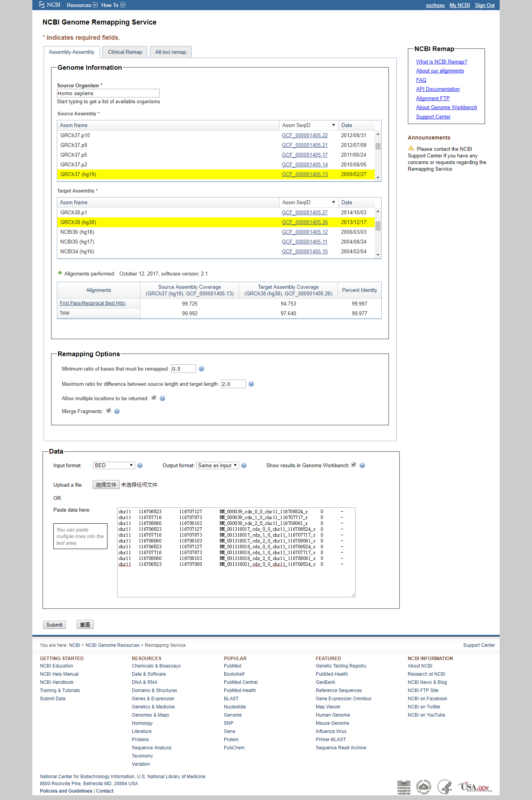
Task: Open the FAQ link
Action: 421,80
